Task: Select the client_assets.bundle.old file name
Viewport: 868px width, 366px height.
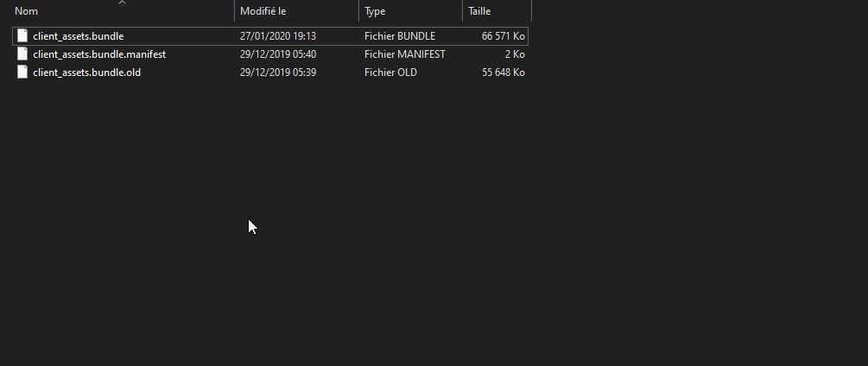Action: coord(86,73)
